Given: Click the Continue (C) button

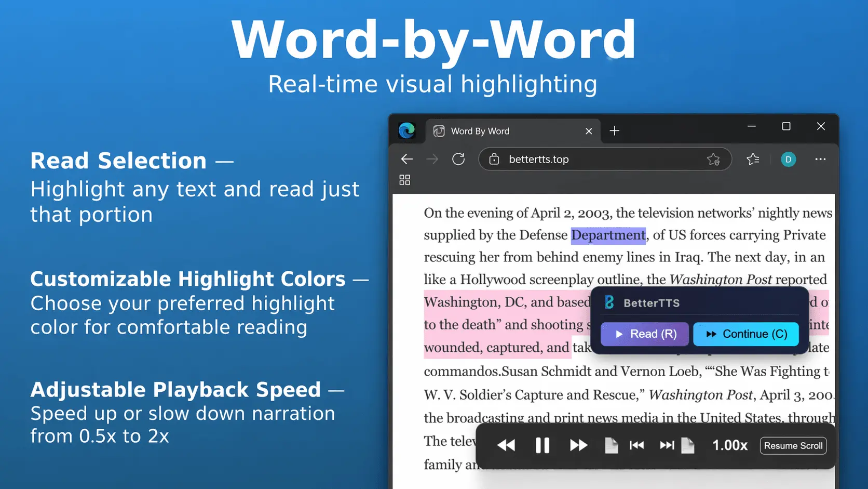Looking at the screenshot, I should click(x=746, y=334).
